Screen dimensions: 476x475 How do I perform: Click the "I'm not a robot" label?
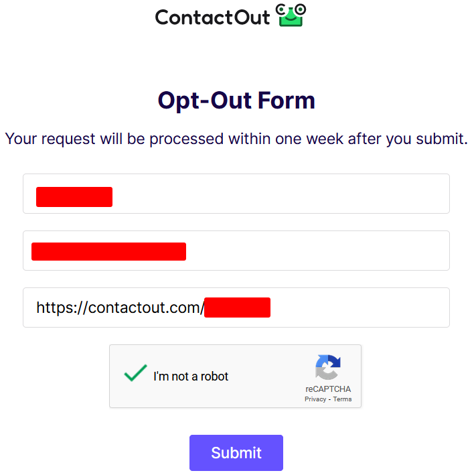[191, 377]
